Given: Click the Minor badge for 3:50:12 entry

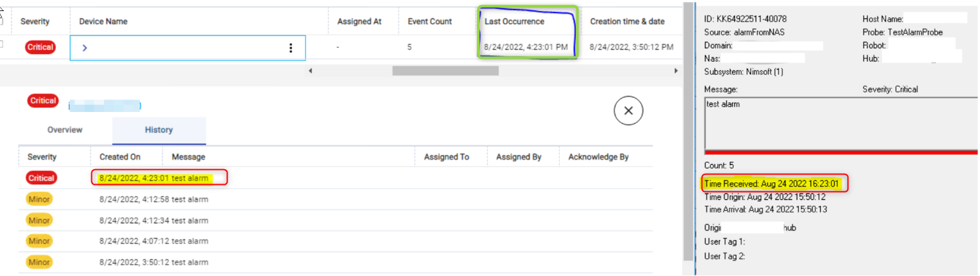Looking at the screenshot, I should coord(40,262).
